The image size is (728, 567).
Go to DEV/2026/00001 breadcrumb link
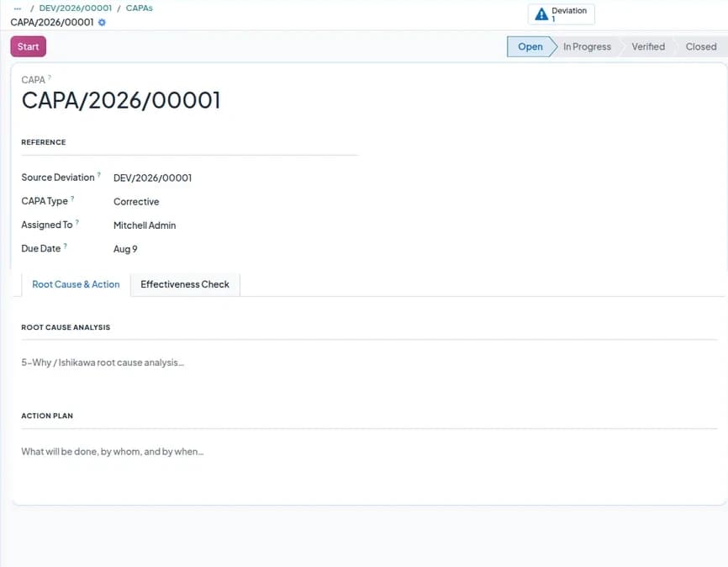(x=76, y=8)
